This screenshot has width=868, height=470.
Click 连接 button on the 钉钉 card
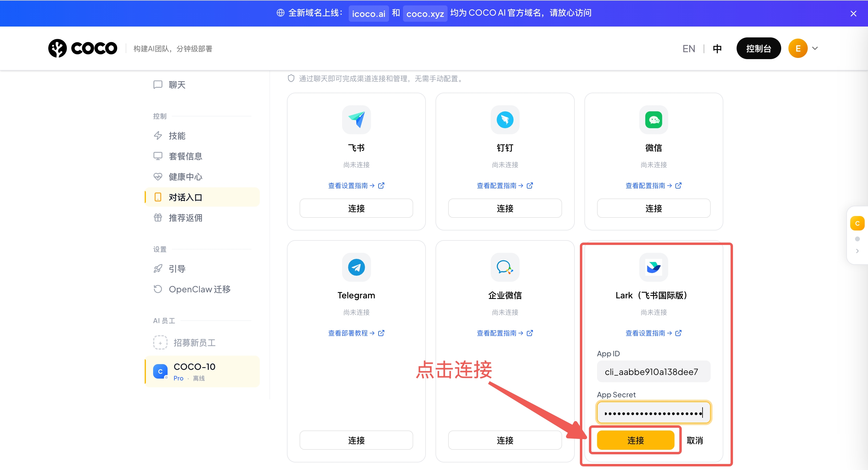[505, 208]
